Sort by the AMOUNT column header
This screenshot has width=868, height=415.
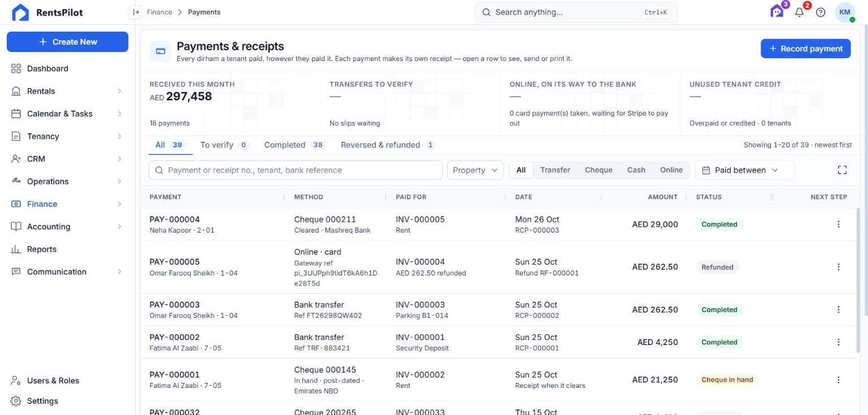pos(662,197)
